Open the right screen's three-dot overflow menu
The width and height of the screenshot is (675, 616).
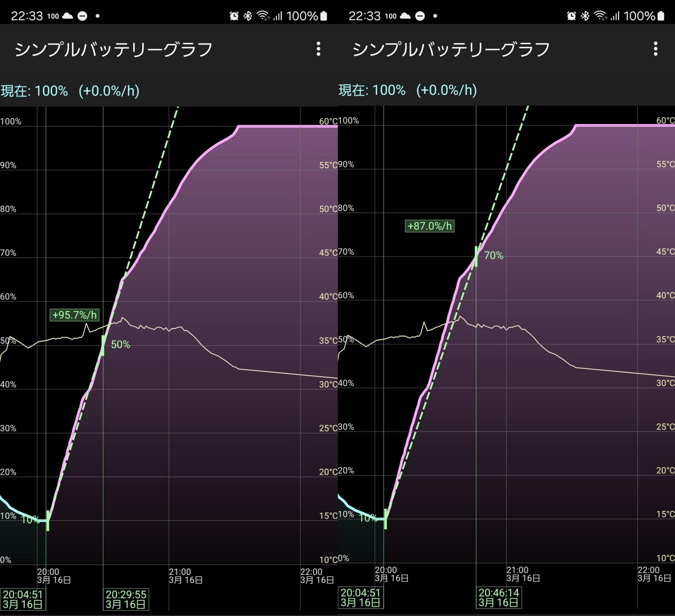pyautogui.click(x=656, y=49)
